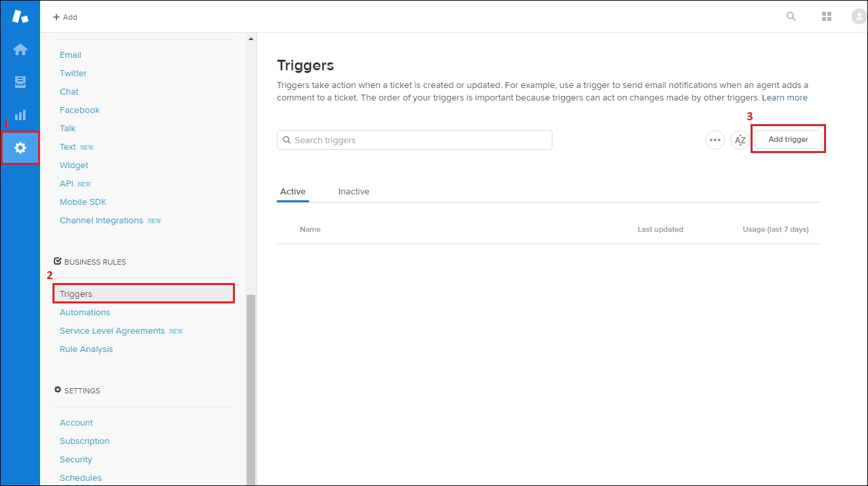Open the Reporting icon in the sidebar

click(x=20, y=114)
